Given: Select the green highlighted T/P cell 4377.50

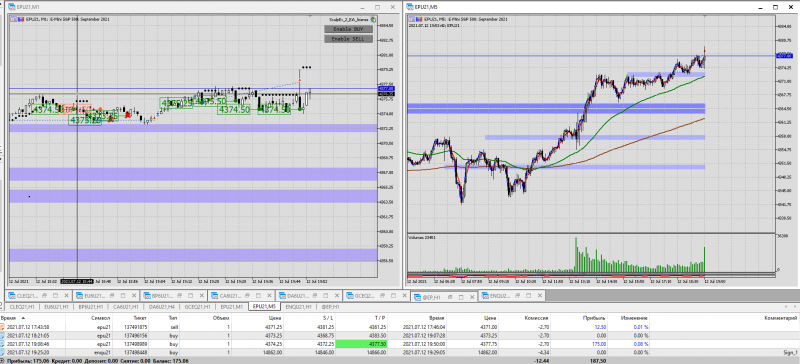Looking at the screenshot, I should 363,345.
